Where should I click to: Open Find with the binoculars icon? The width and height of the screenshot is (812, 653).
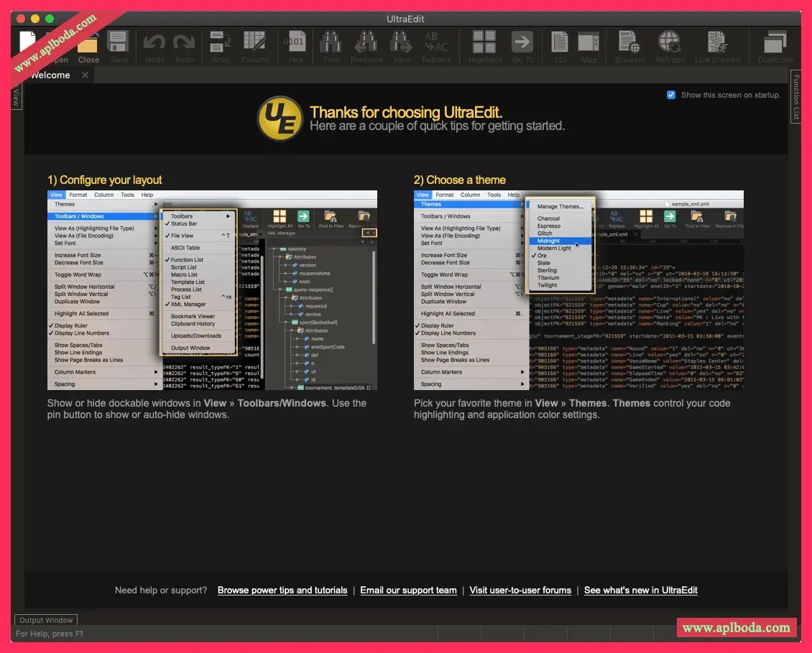click(331, 47)
